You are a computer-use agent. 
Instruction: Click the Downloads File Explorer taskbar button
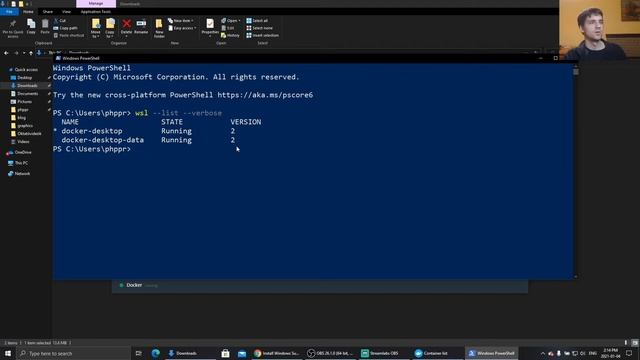point(191,353)
